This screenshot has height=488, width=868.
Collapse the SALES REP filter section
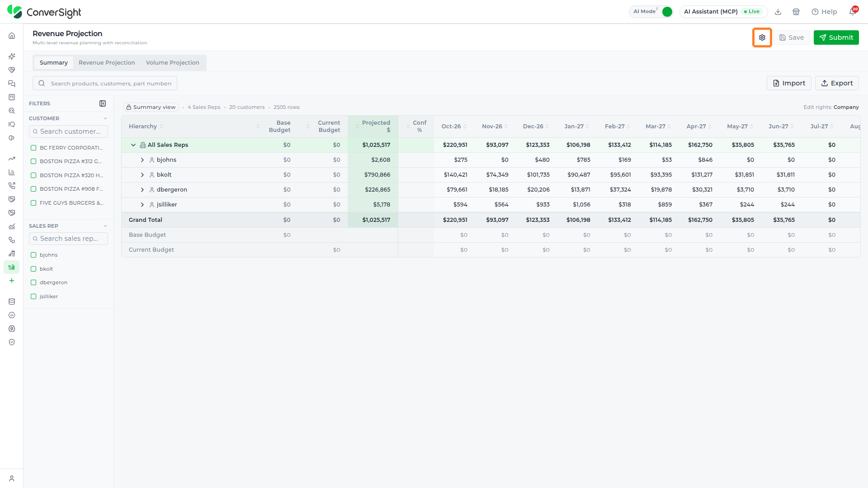(x=105, y=226)
